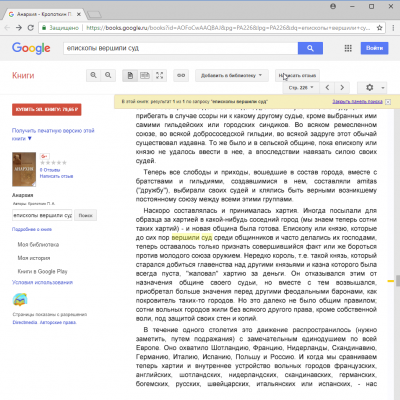
Task: Click the in-book search input field
Action: [42, 215]
